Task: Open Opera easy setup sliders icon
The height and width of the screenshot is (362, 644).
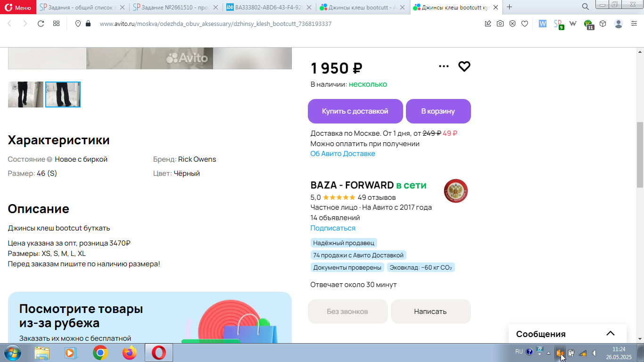Action: (634, 24)
